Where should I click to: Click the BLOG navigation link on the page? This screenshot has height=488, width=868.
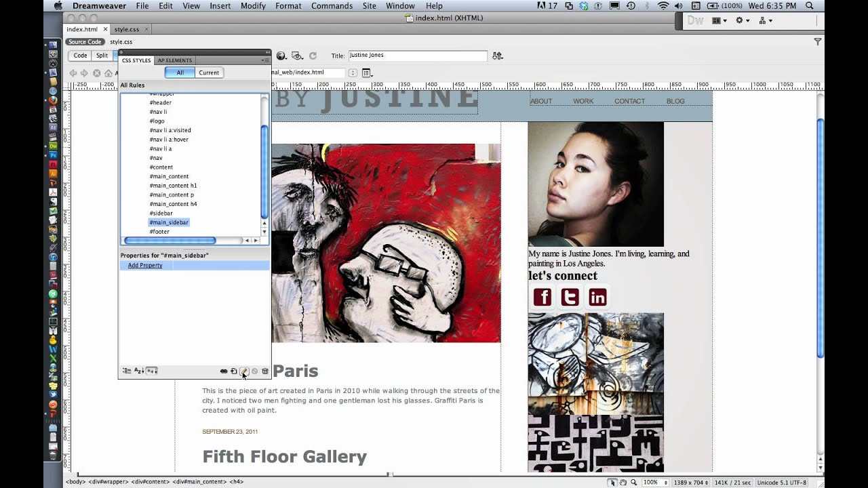(x=675, y=102)
